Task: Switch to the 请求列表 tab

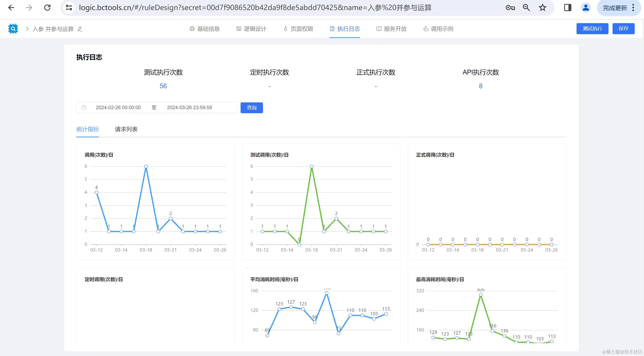Action: coord(126,129)
